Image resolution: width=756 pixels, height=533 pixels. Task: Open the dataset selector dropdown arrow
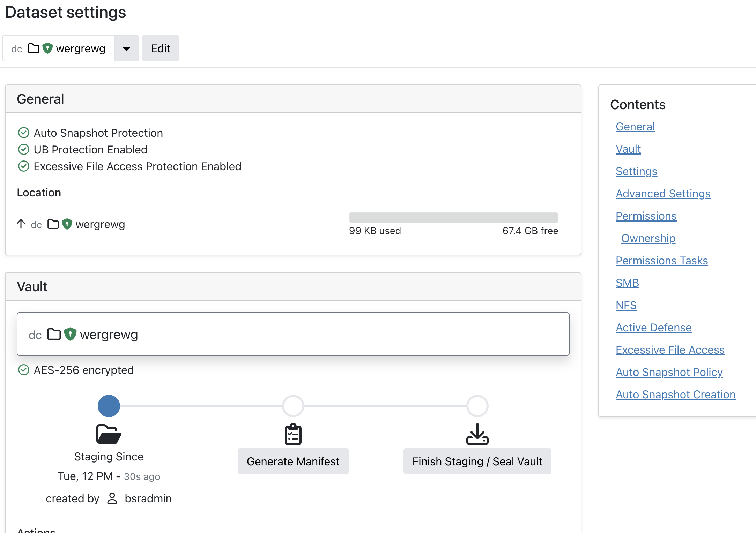click(126, 48)
